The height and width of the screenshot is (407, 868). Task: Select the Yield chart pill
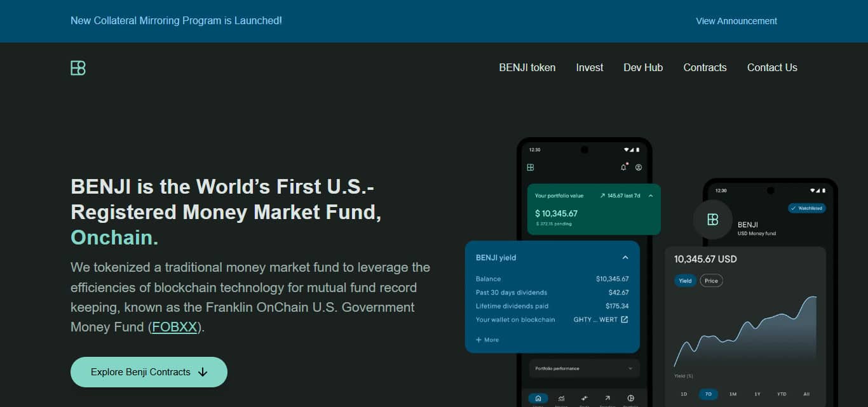tap(685, 281)
